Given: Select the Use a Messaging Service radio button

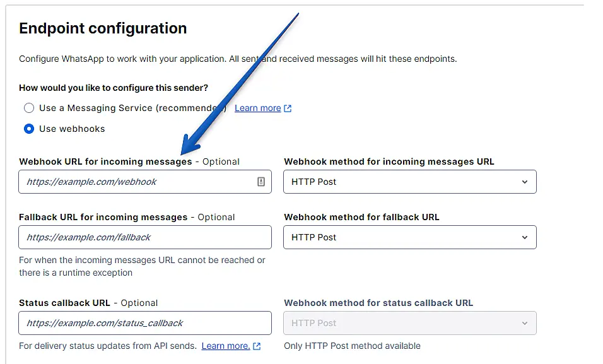Looking at the screenshot, I should tap(29, 108).
